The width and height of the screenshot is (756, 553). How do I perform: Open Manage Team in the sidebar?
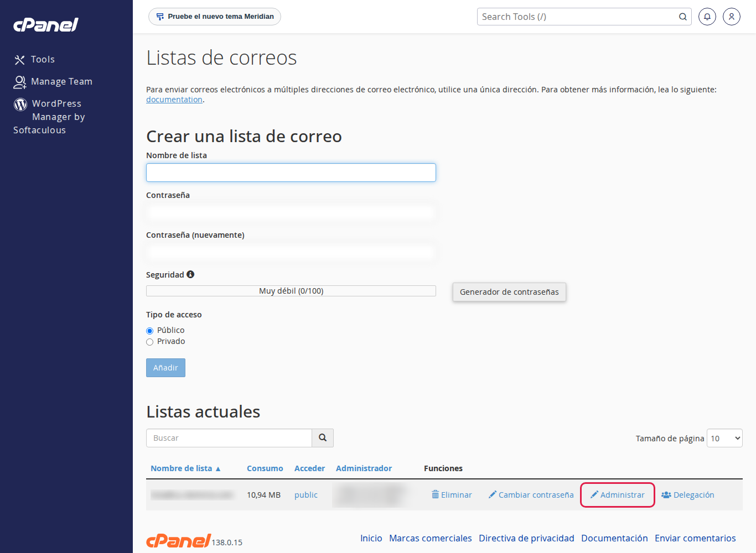[53, 81]
